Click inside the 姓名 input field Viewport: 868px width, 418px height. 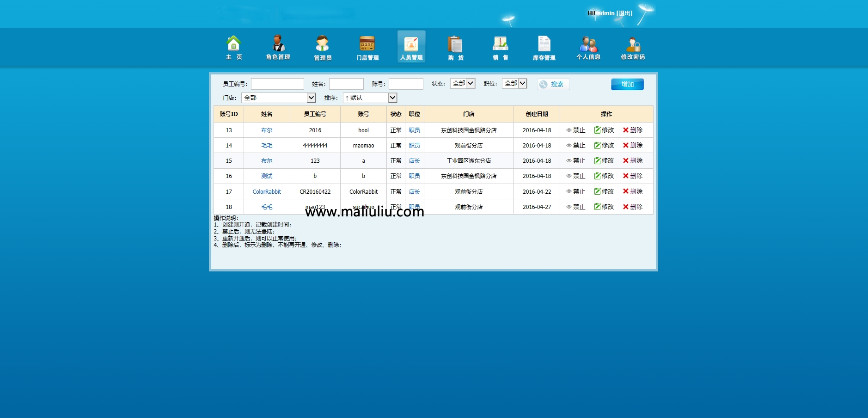(x=347, y=83)
